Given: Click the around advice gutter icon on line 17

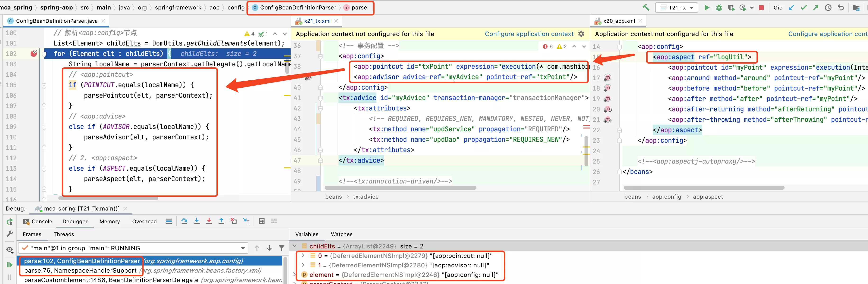Looking at the screenshot, I should (607, 78).
